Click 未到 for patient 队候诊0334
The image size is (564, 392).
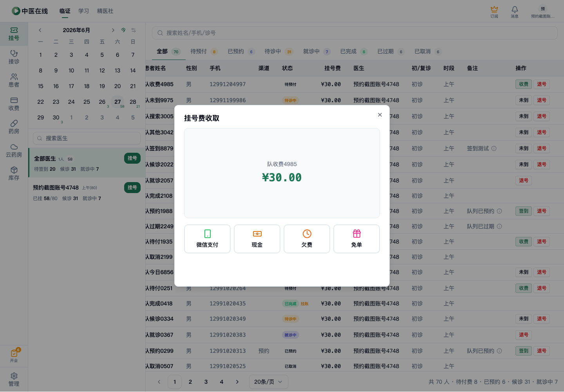click(x=524, y=319)
